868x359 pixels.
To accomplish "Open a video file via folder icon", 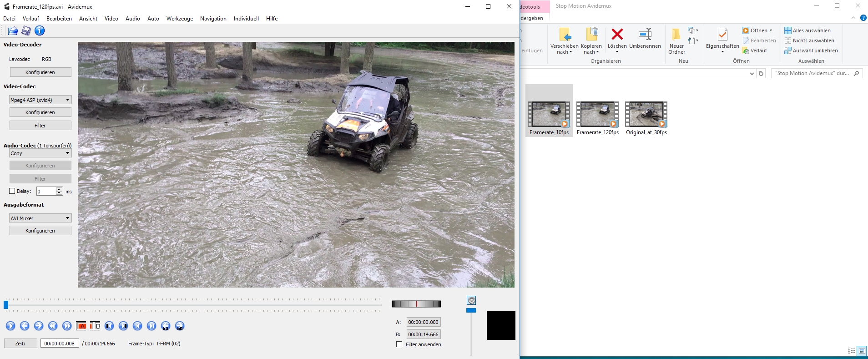I will pos(13,30).
